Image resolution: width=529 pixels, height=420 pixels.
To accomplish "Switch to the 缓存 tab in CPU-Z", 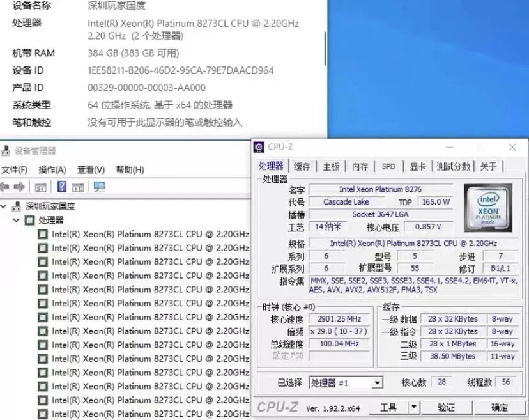I will 302,166.
